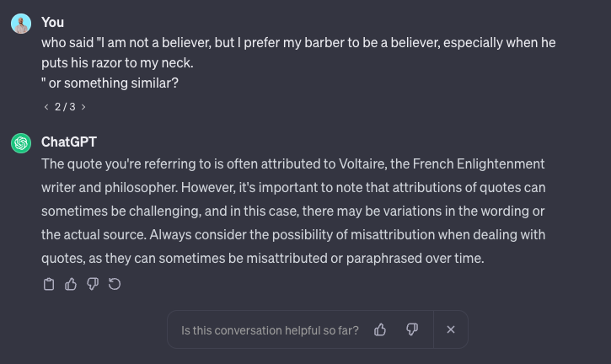Click the You name label
The height and width of the screenshot is (364, 611).
(52, 22)
